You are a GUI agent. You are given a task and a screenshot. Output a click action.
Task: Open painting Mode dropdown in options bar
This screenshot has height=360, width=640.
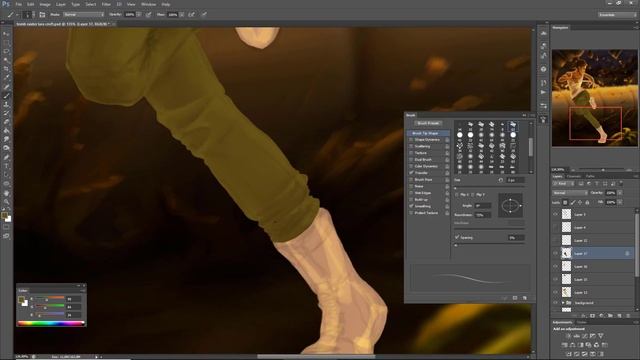[84, 14]
